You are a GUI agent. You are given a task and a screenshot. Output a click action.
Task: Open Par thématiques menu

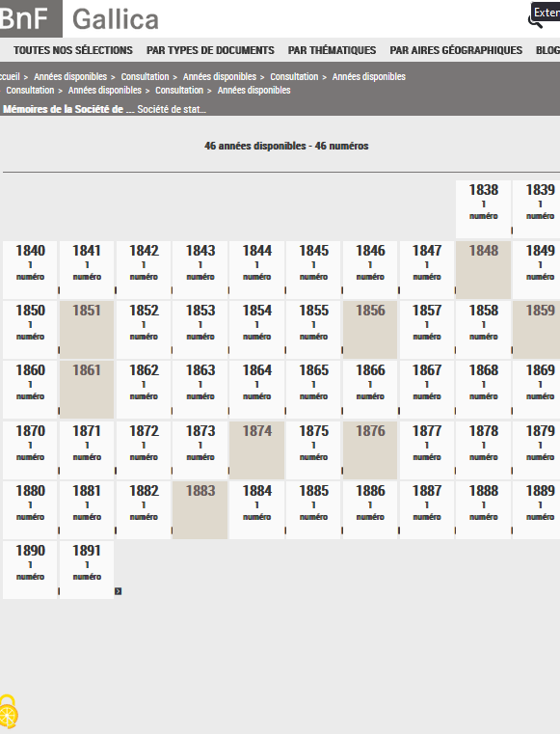pyautogui.click(x=332, y=50)
